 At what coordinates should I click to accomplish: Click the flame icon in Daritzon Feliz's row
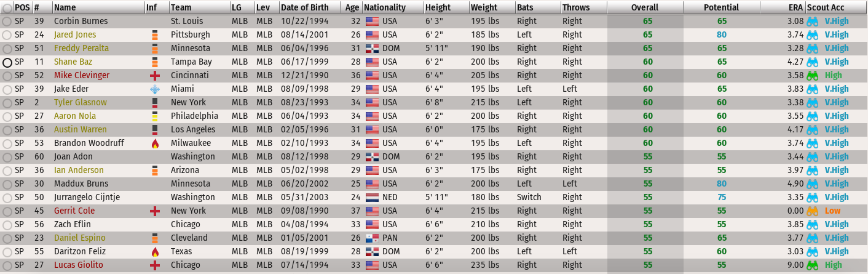click(155, 251)
